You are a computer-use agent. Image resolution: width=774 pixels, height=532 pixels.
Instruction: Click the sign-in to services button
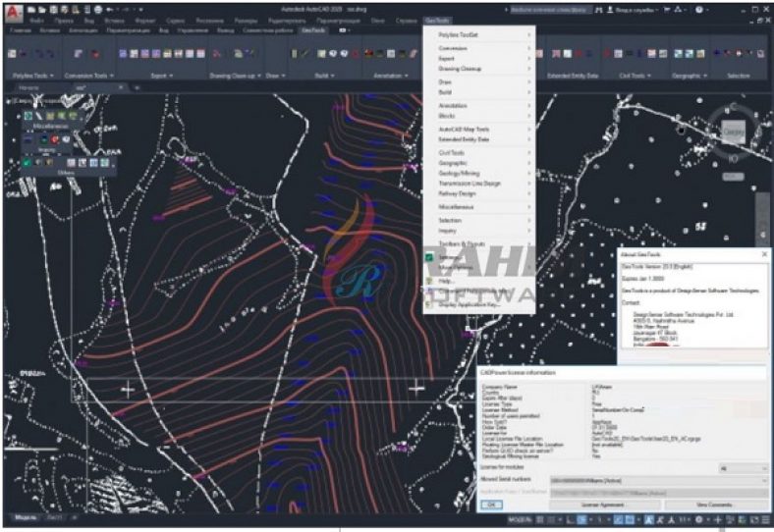point(633,10)
